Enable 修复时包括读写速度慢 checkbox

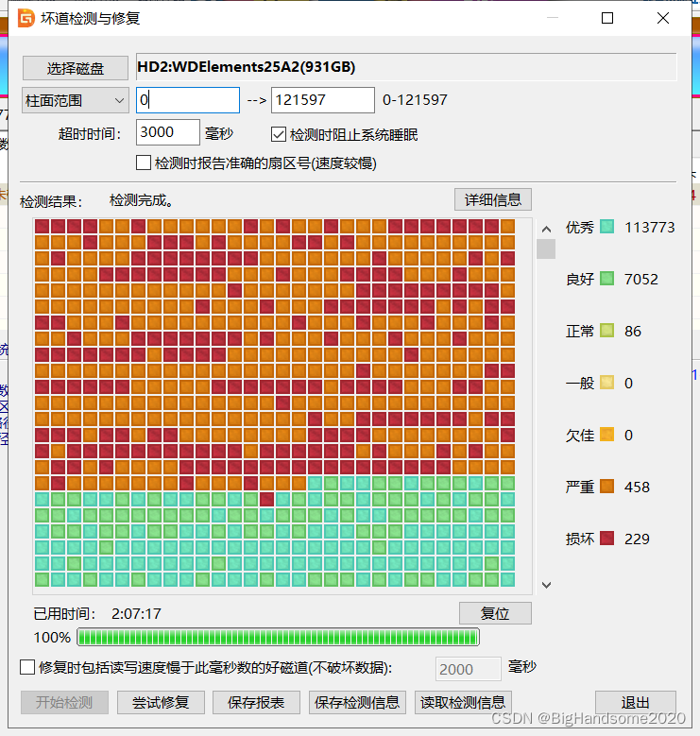pos(27,667)
